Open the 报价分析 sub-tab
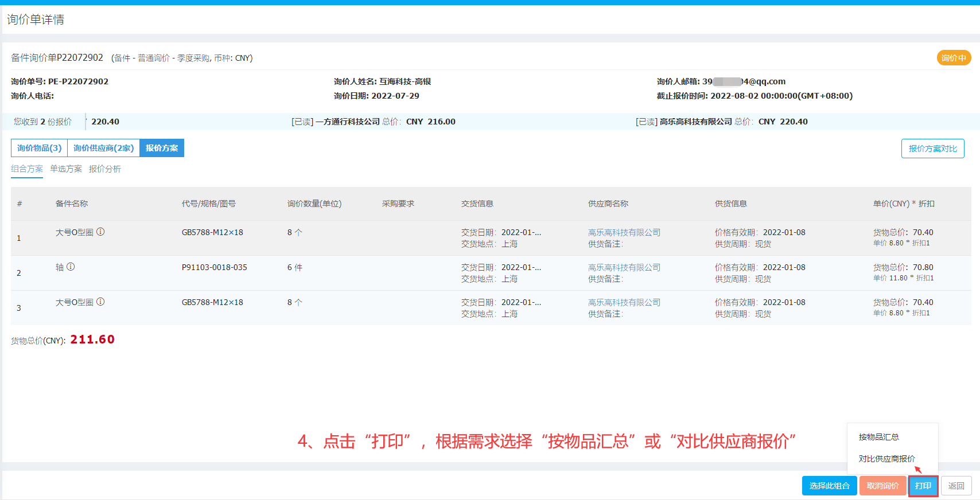Image resolution: width=980 pixels, height=500 pixels. (x=105, y=169)
